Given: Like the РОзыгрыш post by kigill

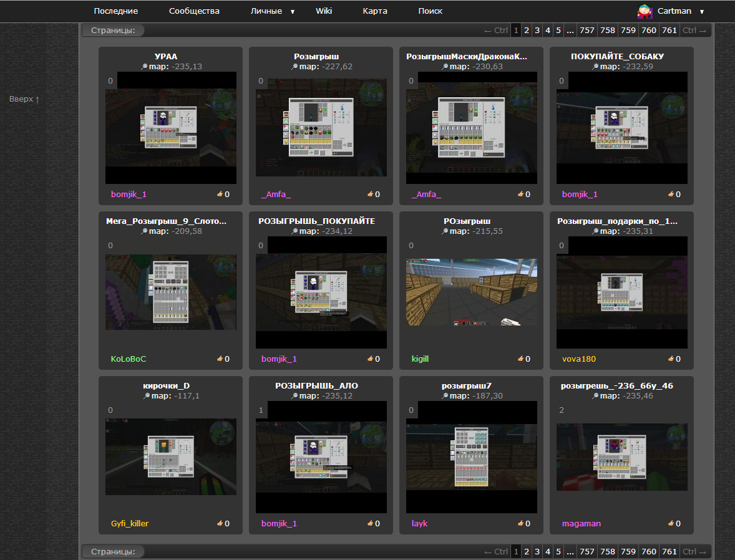Looking at the screenshot, I should 520,359.
